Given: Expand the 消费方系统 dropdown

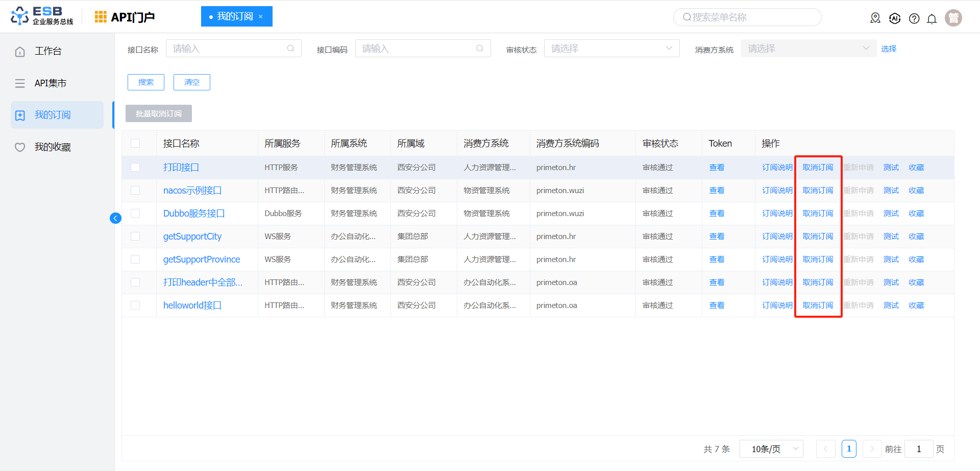Looking at the screenshot, I should coord(808,49).
